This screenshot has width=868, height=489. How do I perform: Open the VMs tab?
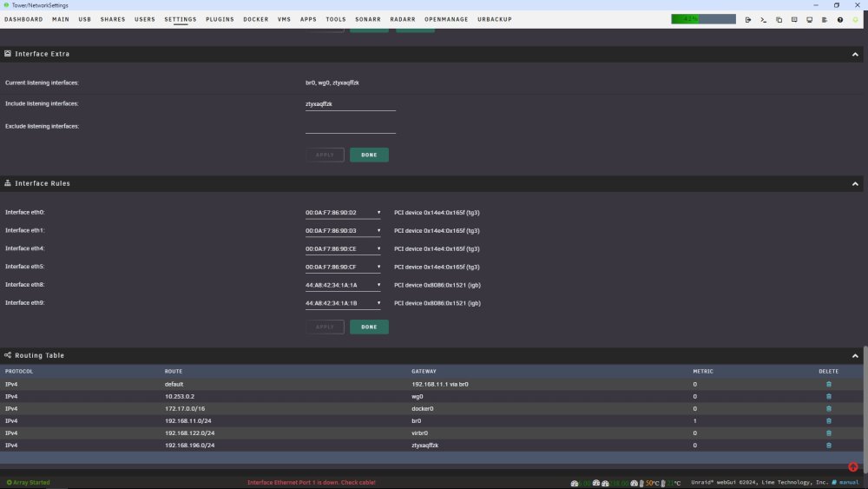coord(284,19)
